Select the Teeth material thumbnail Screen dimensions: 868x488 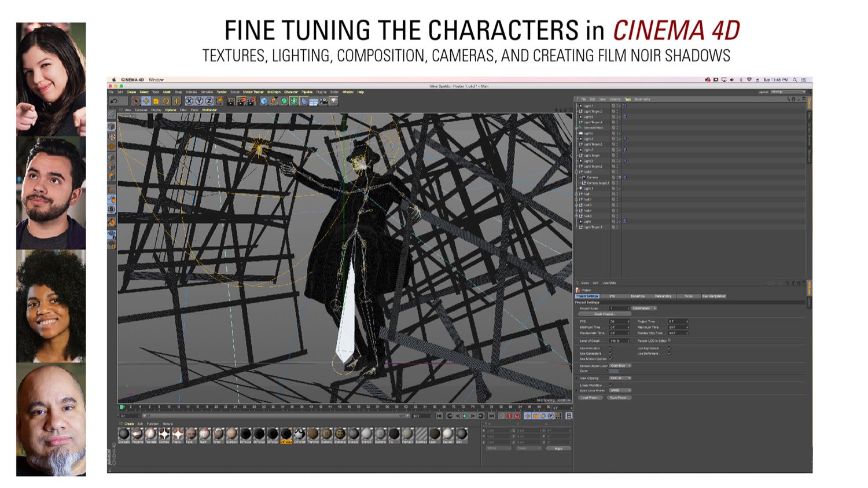point(205,434)
